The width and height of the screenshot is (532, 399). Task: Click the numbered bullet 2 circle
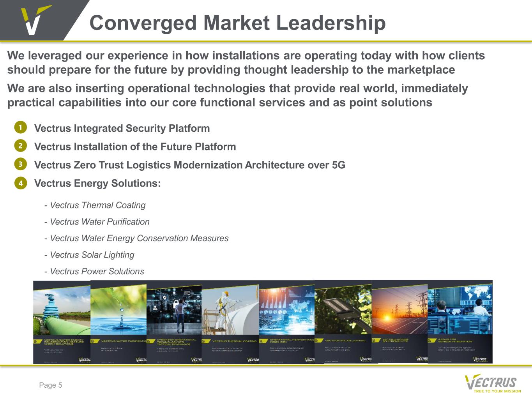coord(21,146)
